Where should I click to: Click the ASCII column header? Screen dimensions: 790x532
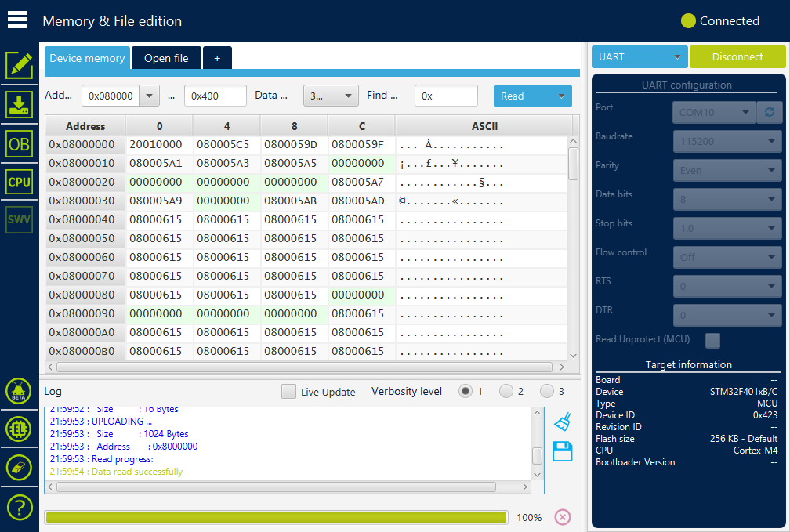click(x=484, y=126)
